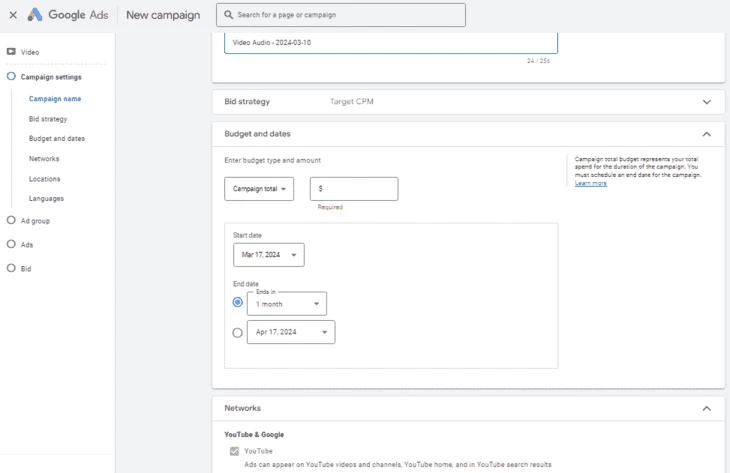The width and height of the screenshot is (730, 473).
Task: Click the Video camera icon in sidebar
Action: click(11, 52)
